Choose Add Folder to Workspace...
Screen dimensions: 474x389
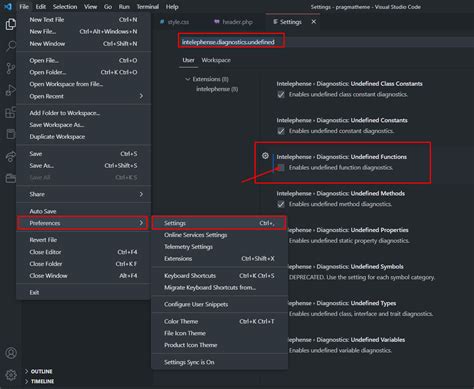(x=84, y=113)
